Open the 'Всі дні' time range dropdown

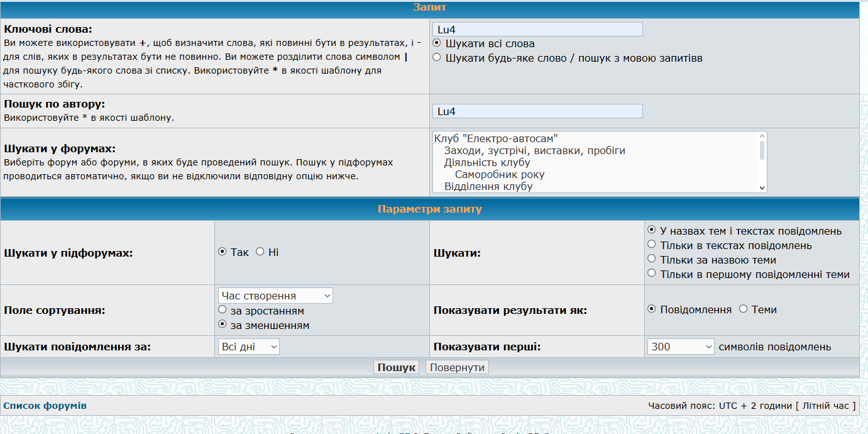pyautogui.click(x=248, y=347)
